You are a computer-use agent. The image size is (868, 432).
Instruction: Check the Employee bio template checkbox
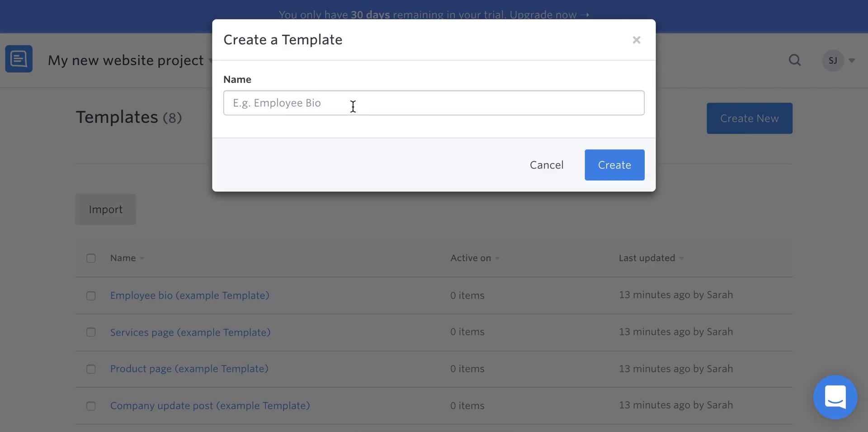click(91, 296)
